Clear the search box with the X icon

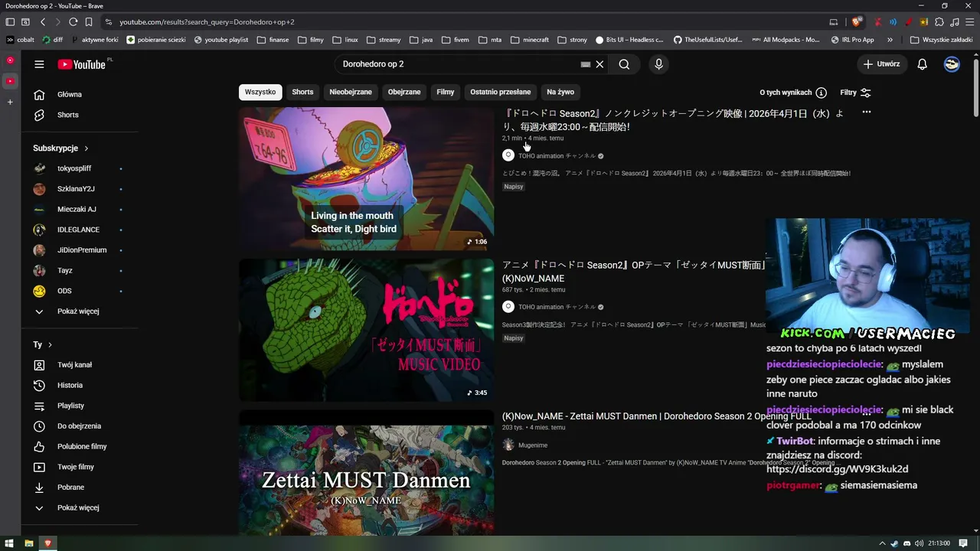click(600, 64)
